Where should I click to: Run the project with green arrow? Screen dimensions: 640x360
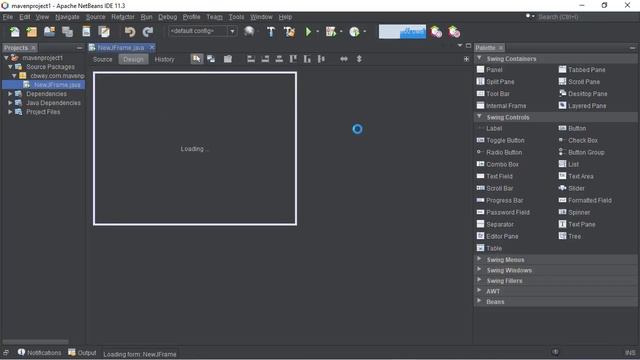tap(309, 31)
